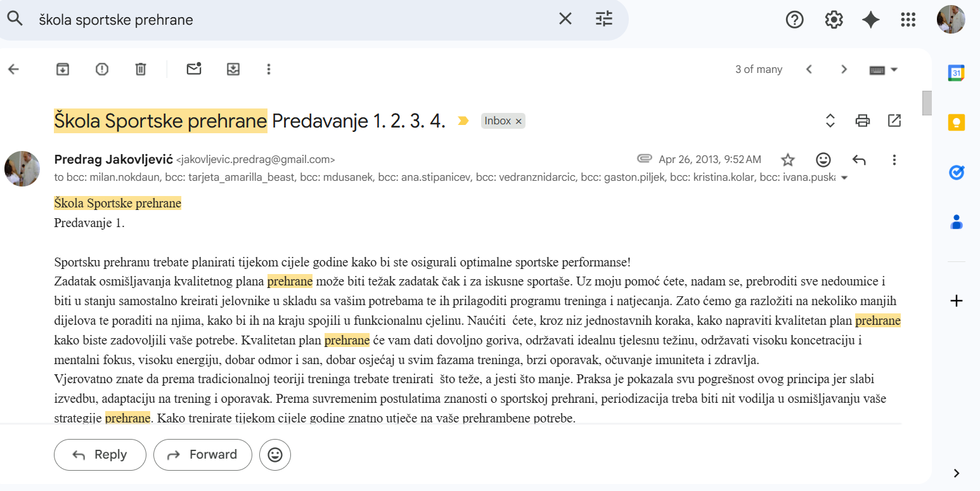This screenshot has width=980, height=491.
Task: Open More options in the toolbar
Action: pyautogui.click(x=269, y=69)
